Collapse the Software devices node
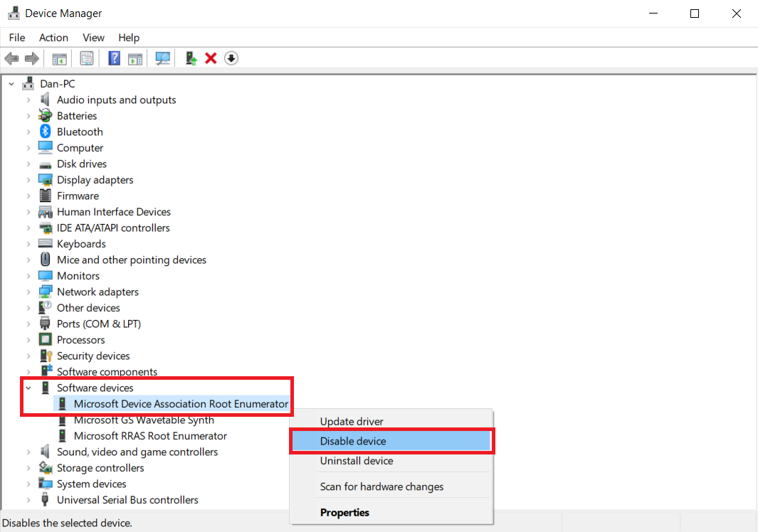Image resolution: width=758 pixels, height=532 pixels. (28, 388)
